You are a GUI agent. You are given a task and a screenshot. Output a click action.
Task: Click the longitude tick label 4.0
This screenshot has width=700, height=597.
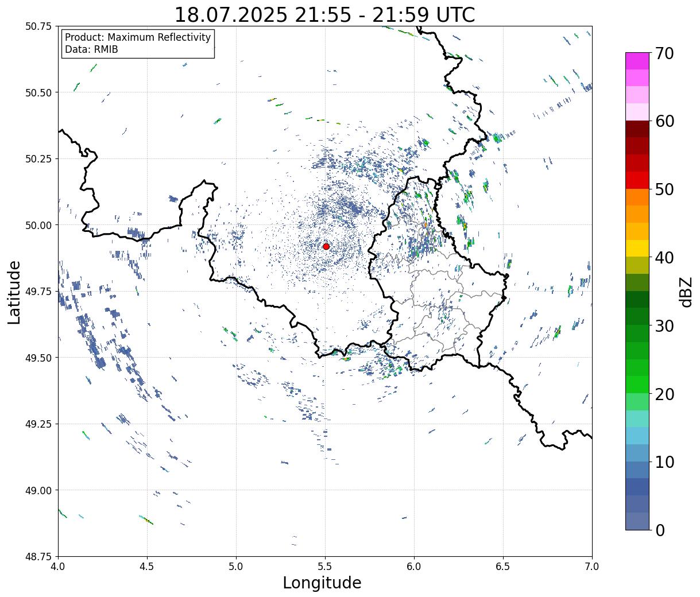tap(58, 567)
